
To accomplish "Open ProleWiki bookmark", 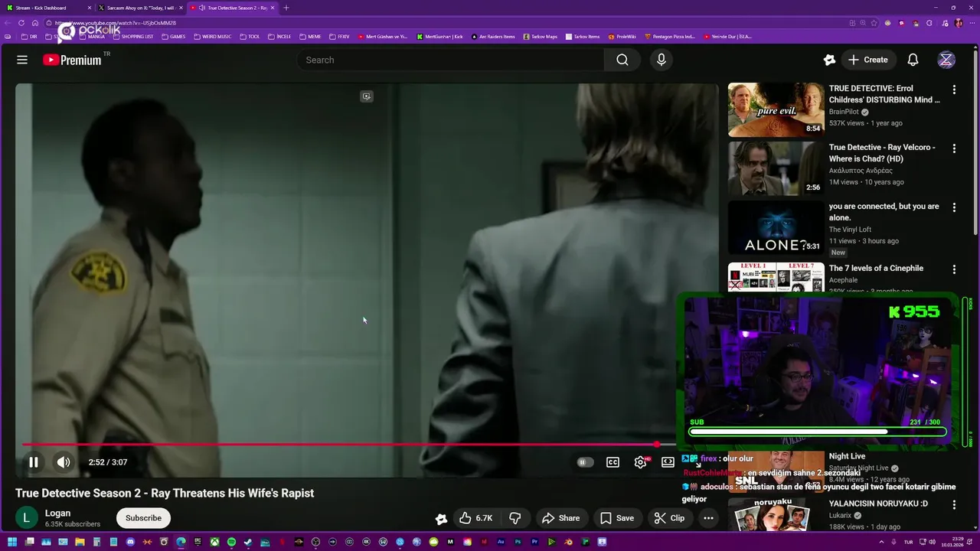I will 622,36.
